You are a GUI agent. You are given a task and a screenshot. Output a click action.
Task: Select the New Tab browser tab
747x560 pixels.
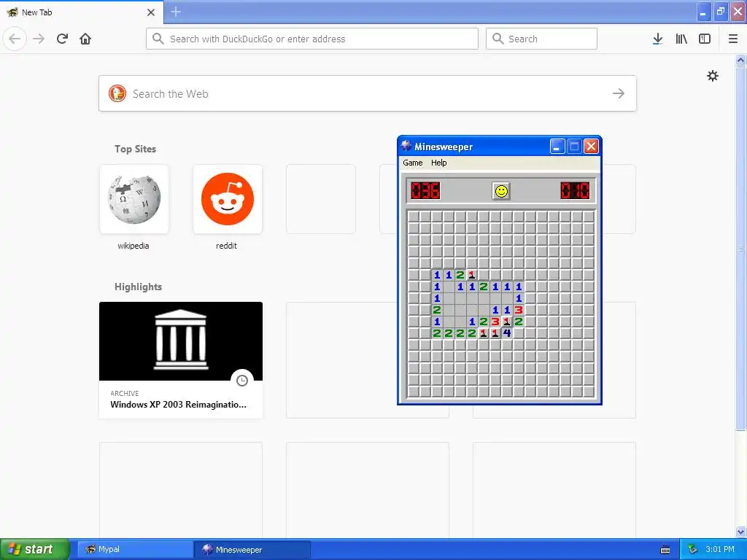pyautogui.click(x=82, y=12)
